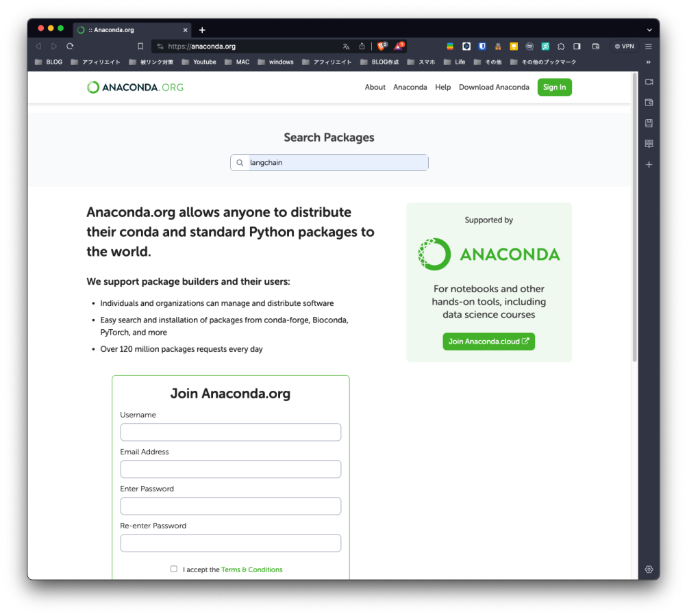Click the green Sign In button

pos(554,87)
